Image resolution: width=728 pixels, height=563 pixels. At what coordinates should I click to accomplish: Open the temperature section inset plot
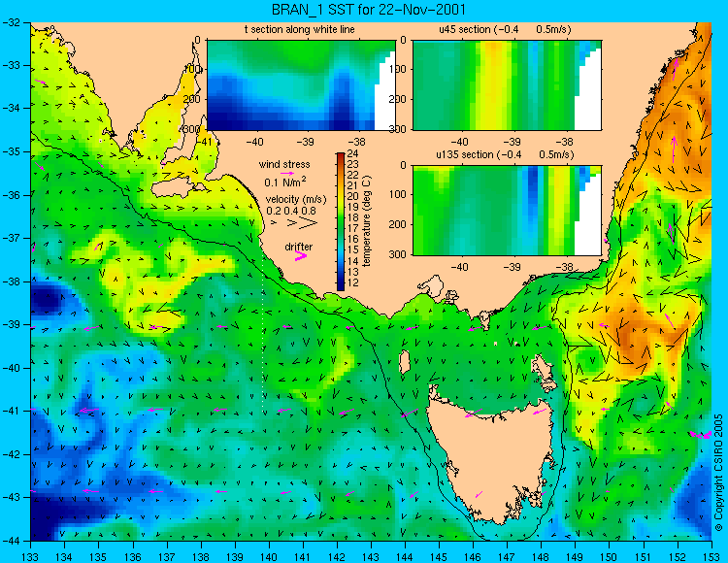tap(301, 85)
